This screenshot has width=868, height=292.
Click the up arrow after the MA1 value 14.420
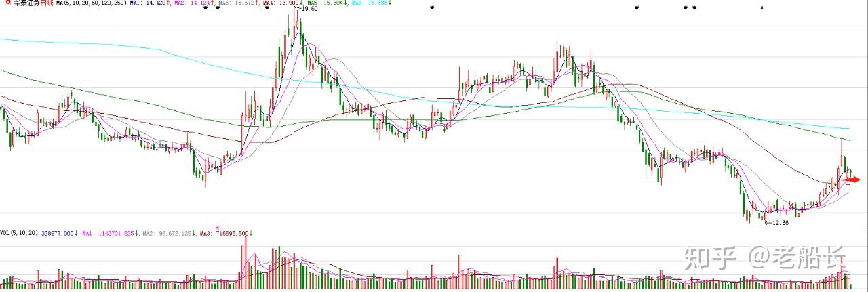167,3
